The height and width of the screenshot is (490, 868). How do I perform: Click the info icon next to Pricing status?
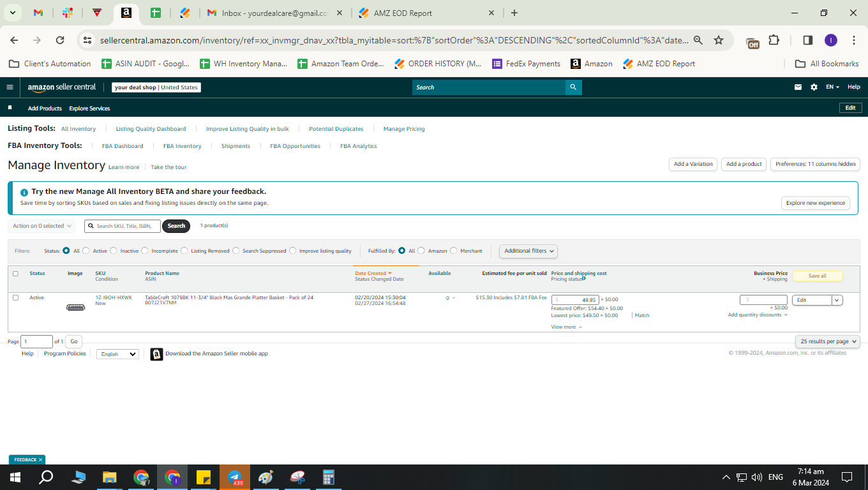coord(584,278)
